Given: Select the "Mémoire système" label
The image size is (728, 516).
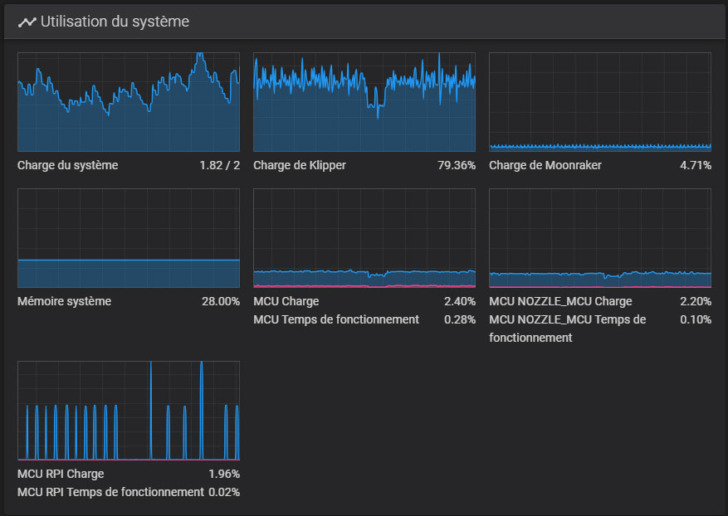Looking at the screenshot, I should pos(64,301).
